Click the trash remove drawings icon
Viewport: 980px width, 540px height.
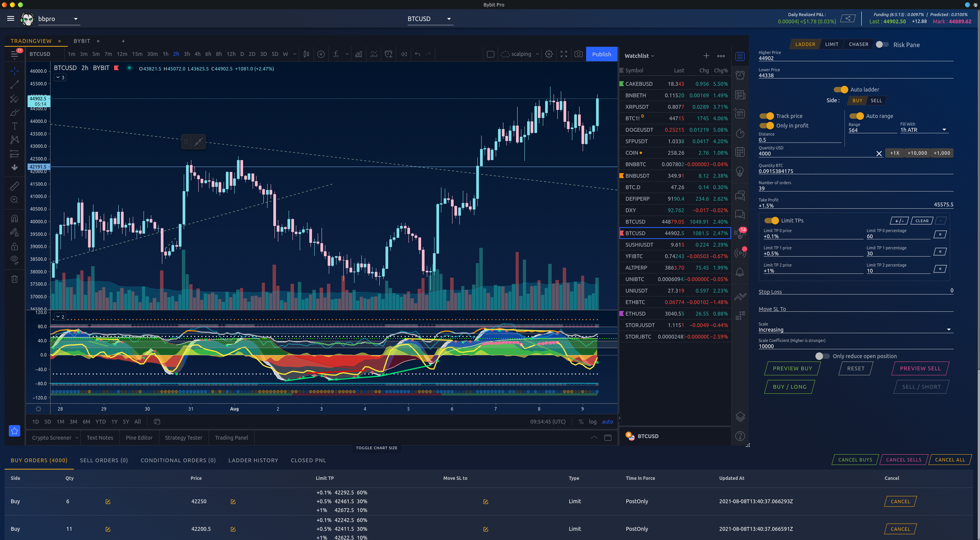click(x=15, y=279)
